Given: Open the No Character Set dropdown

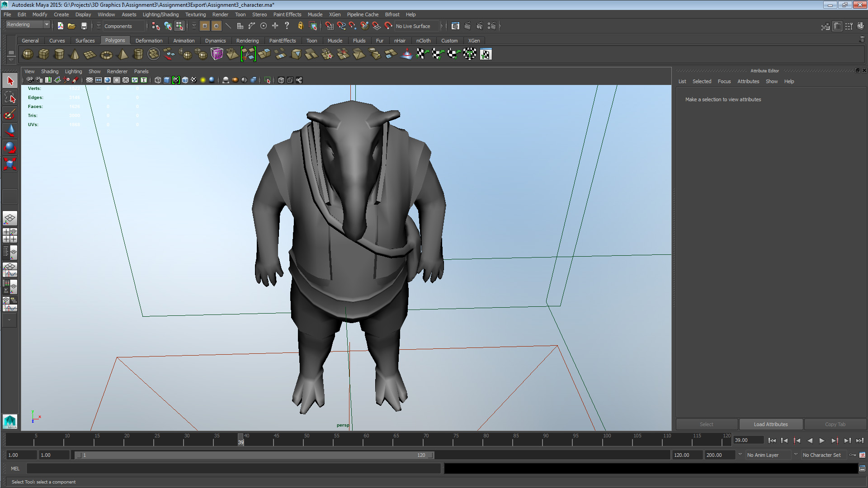Looking at the screenshot, I should [x=824, y=455].
